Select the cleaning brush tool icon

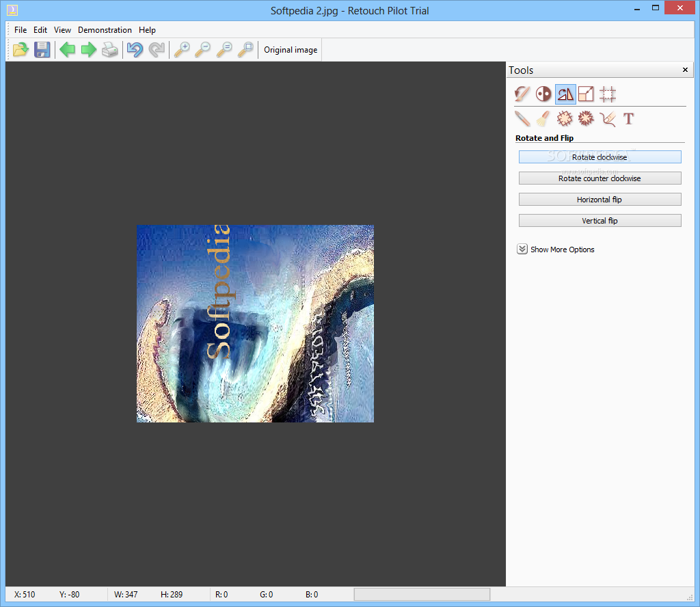point(543,119)
